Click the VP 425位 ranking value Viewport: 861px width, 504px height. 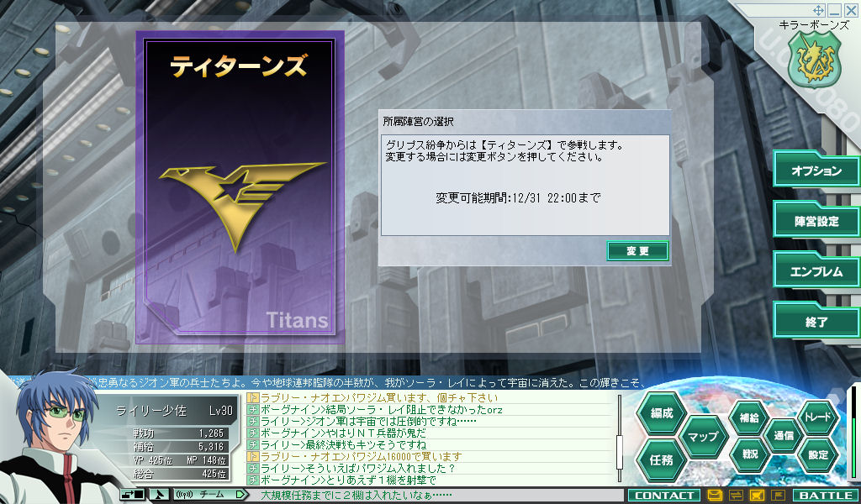(x=153, y=460)
